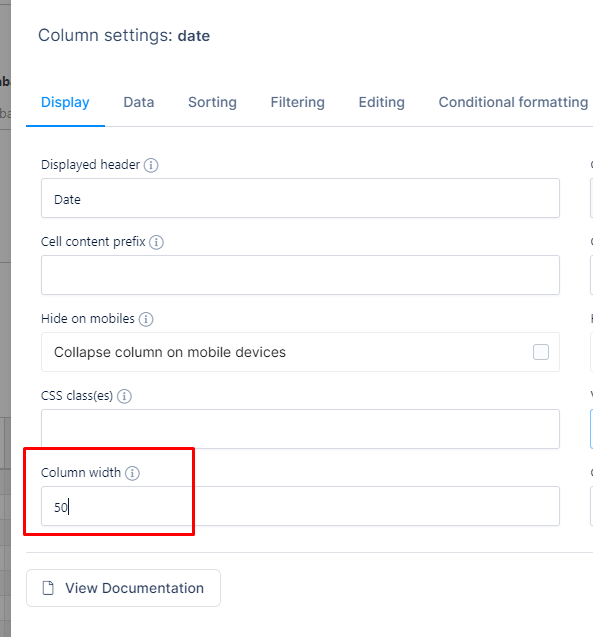Click inside the Cell content prefix field
Image resolution: width=593 pixels, height=637 pixels.
click(x=300, y=275)
